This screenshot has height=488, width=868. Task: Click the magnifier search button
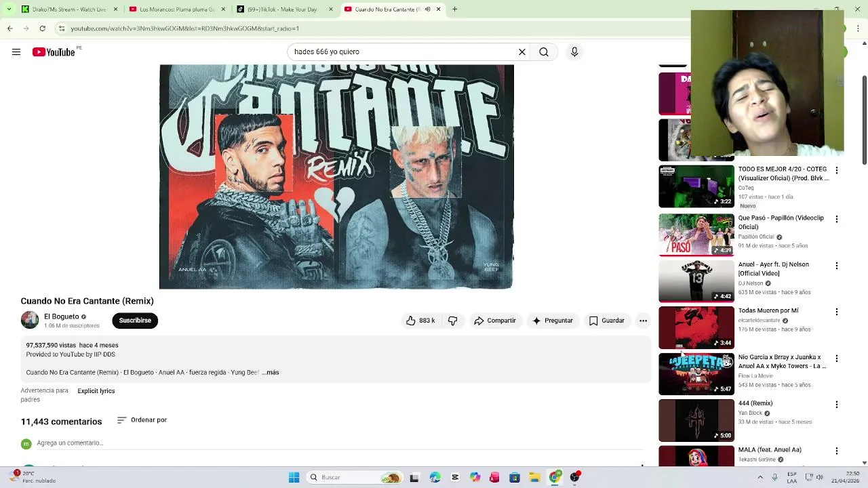[544, 52]
